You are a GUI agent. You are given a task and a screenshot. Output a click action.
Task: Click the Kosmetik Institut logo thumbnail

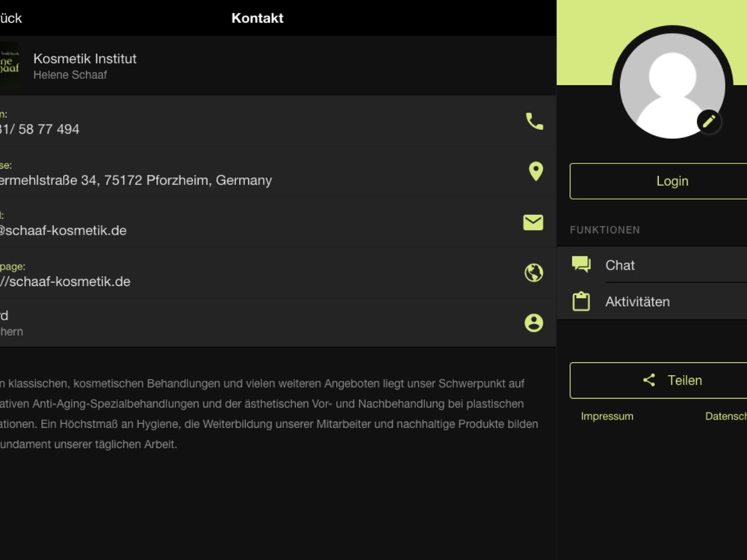pyautogui.click(x=10, y=66)
